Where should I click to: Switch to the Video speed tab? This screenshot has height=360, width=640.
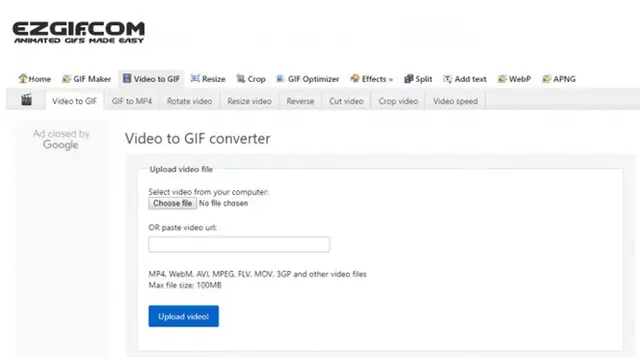(455, 101)
